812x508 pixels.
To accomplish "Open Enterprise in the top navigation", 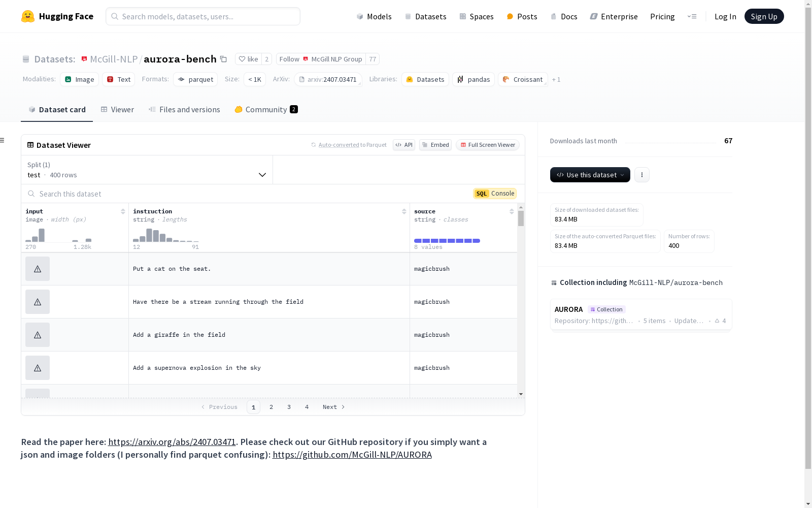I will 614,16.
